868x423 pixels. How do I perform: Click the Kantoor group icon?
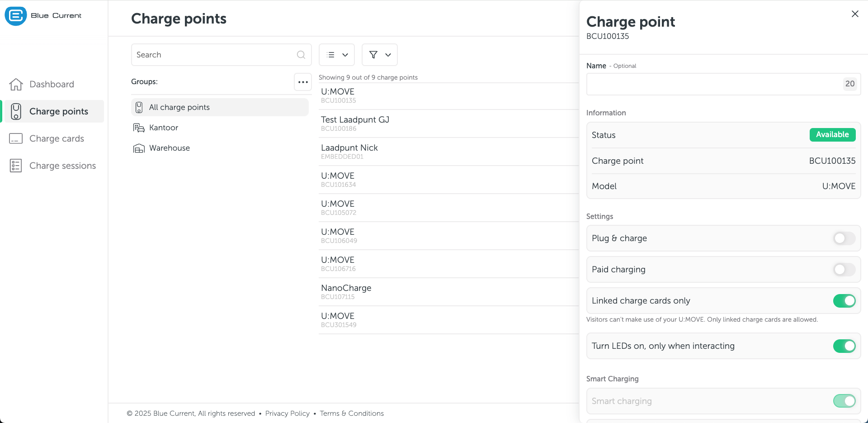tap(139, 128)
